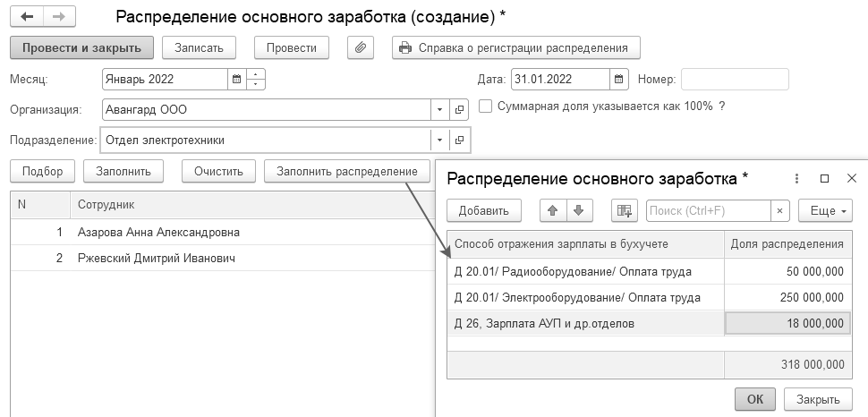Move row down in distribution table
868x417 pixels.
(577, 210)
